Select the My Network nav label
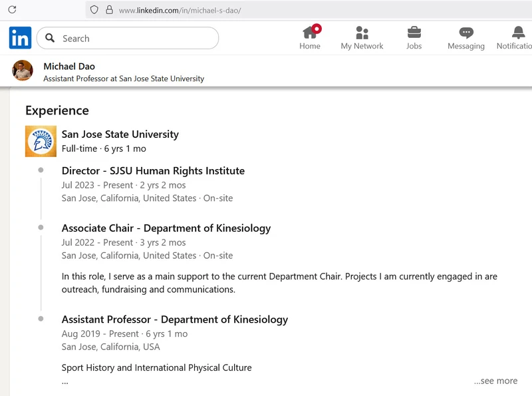 pos(362,46)
